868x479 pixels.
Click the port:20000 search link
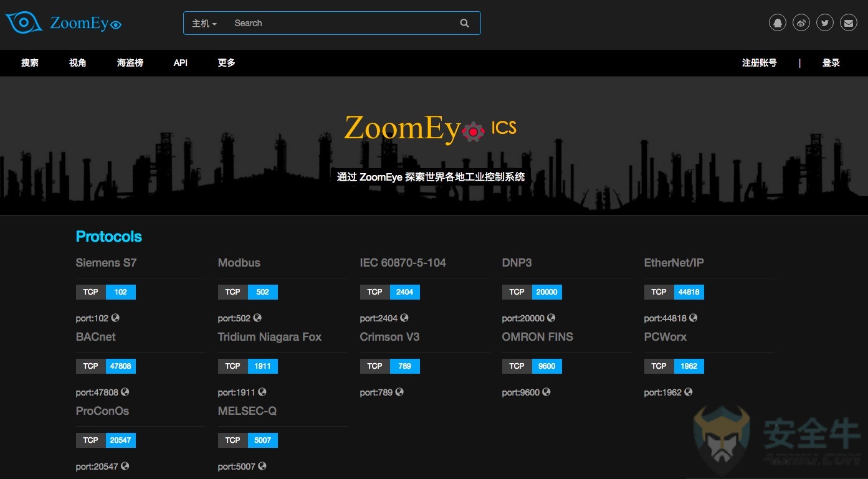[523, 318]
